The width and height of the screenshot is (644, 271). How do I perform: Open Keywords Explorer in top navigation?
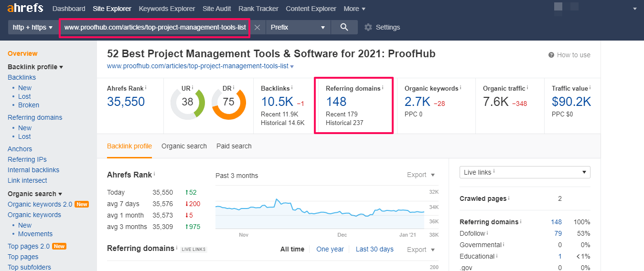click(167, 9)
